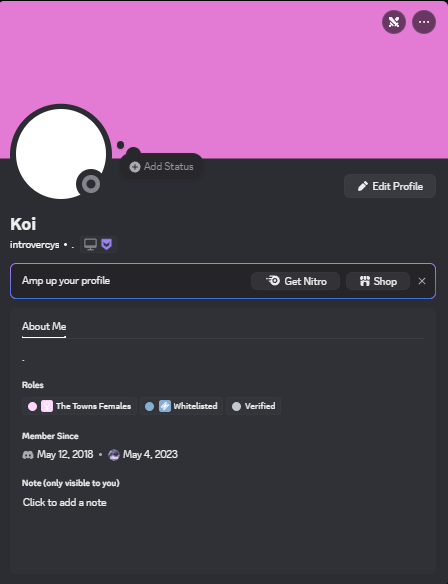Click the Whitelisted role emblem icon

[x=165, y=406]
